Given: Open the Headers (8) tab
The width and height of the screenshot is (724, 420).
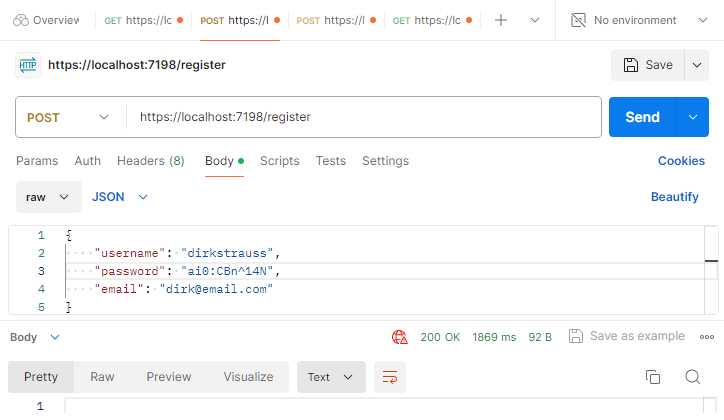Looking at the screenshot, I should 151,161.
